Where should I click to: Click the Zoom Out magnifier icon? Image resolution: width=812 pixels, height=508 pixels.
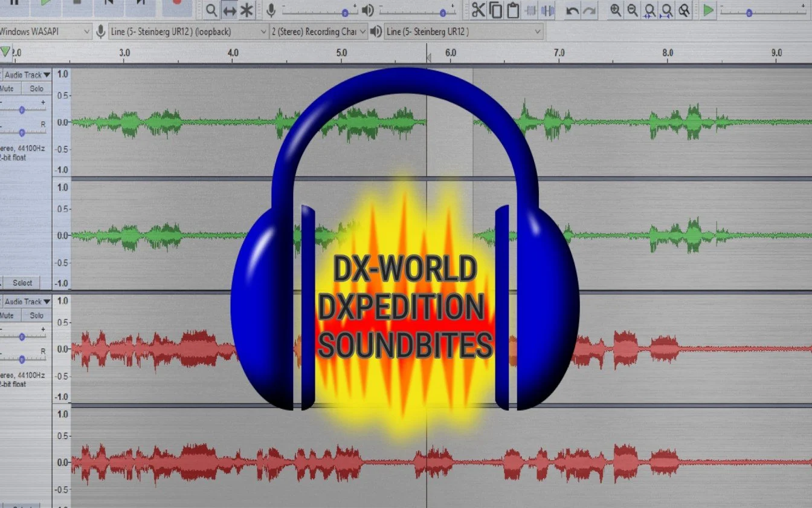coord(633,10)
